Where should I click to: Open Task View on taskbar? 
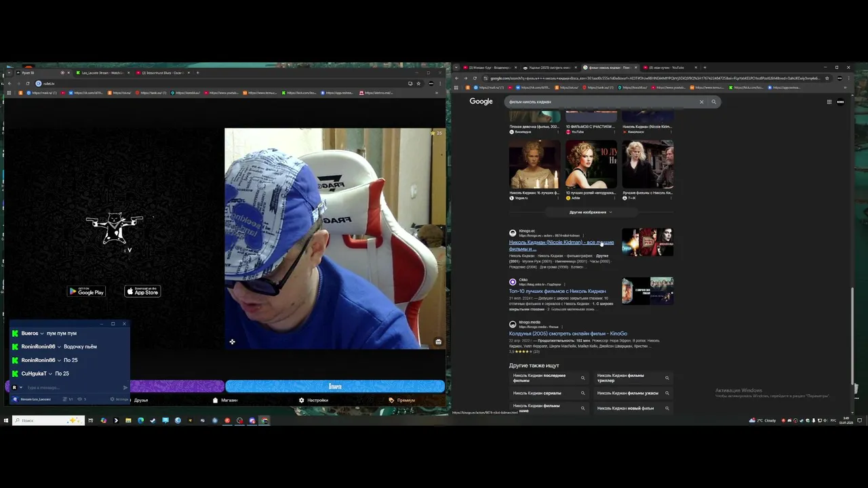[x=90, y=420]
